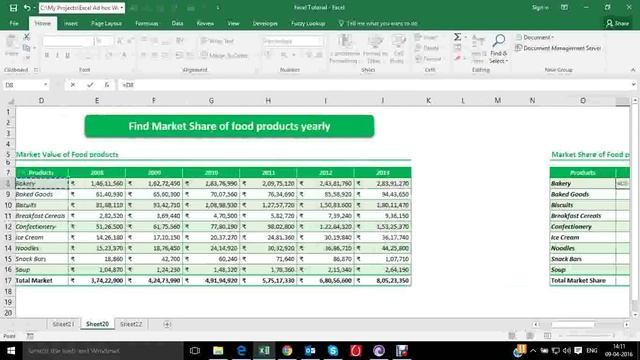
Task: Cancel the formula entry with X icon
Action: [x=73, y=85]
